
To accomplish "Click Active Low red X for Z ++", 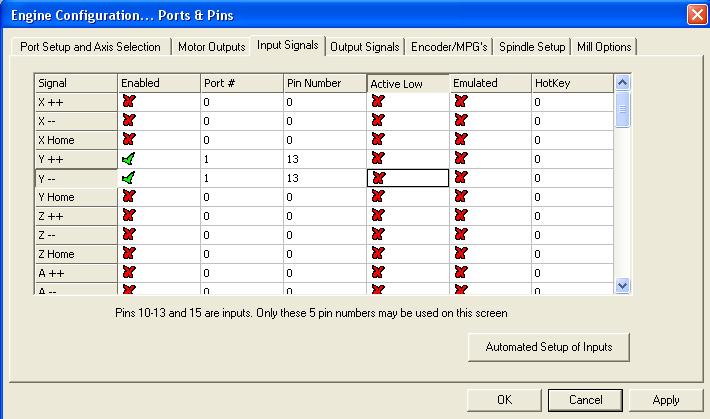I will [x=377, y=215].
